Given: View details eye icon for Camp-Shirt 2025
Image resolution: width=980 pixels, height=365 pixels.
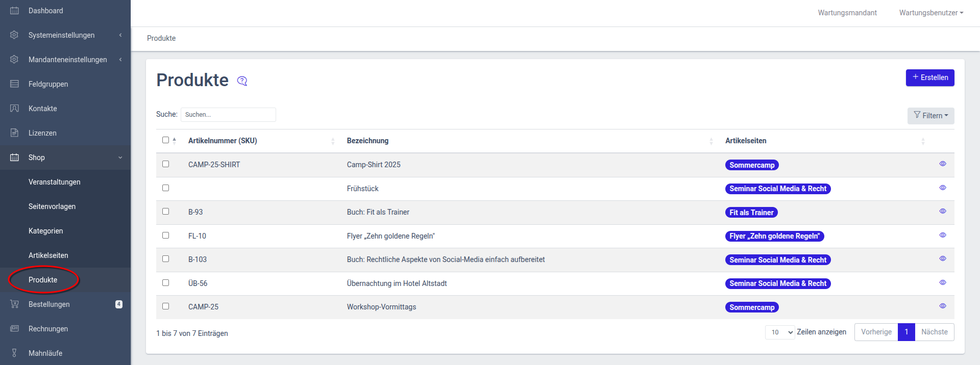Looking at the screenshot, I should tap(942, 164).
